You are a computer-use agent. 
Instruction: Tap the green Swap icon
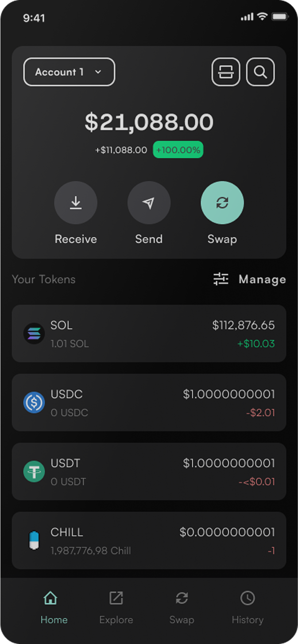click(222, 202)
